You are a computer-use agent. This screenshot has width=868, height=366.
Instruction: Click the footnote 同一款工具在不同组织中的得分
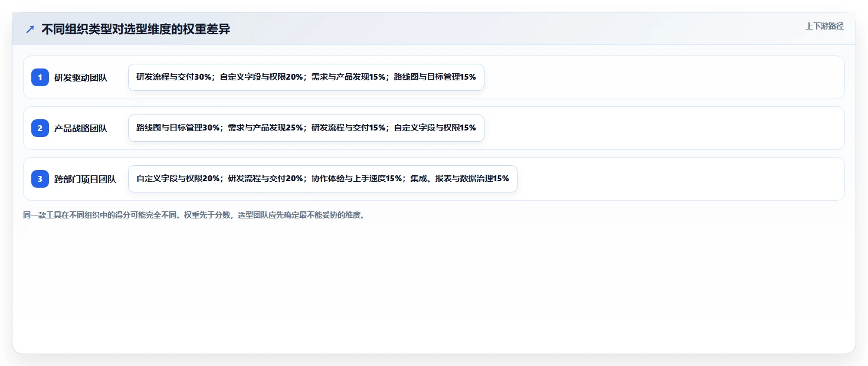194,215
